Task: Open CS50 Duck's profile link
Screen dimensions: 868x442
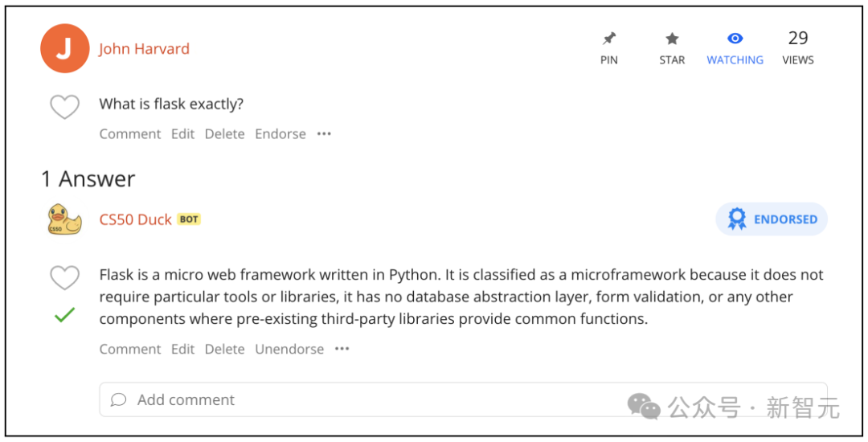Action: point(136,219)
